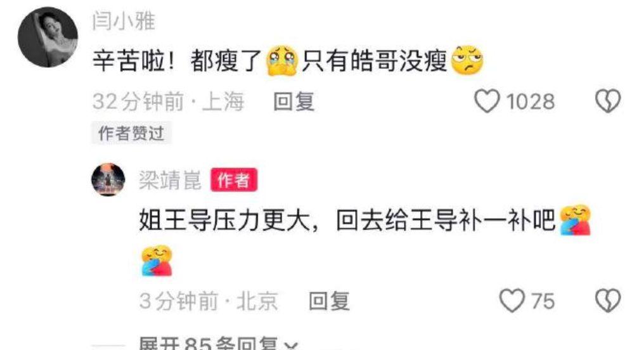Reply to 闫小雅's comment via 回复

tap(294, 101)
